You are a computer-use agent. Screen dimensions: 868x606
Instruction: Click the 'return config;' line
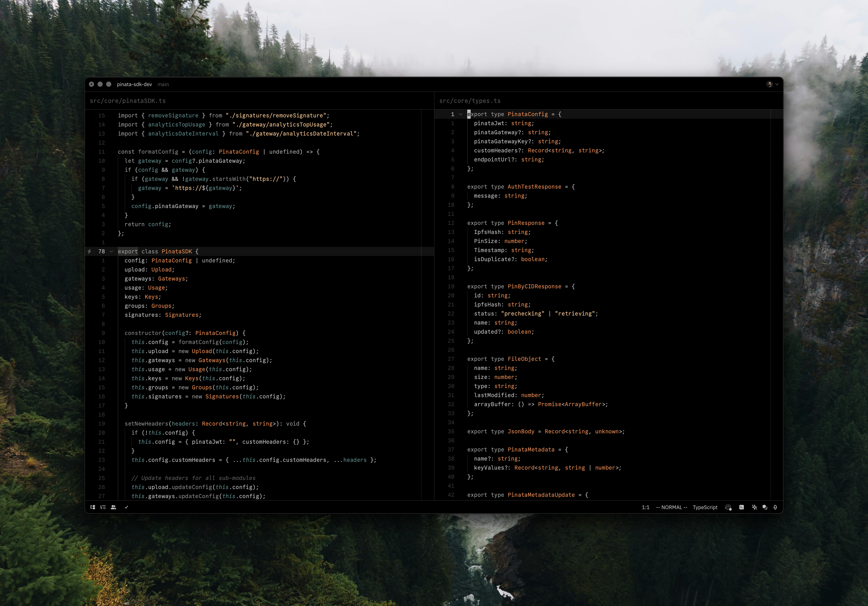click(x=148, y=224)
